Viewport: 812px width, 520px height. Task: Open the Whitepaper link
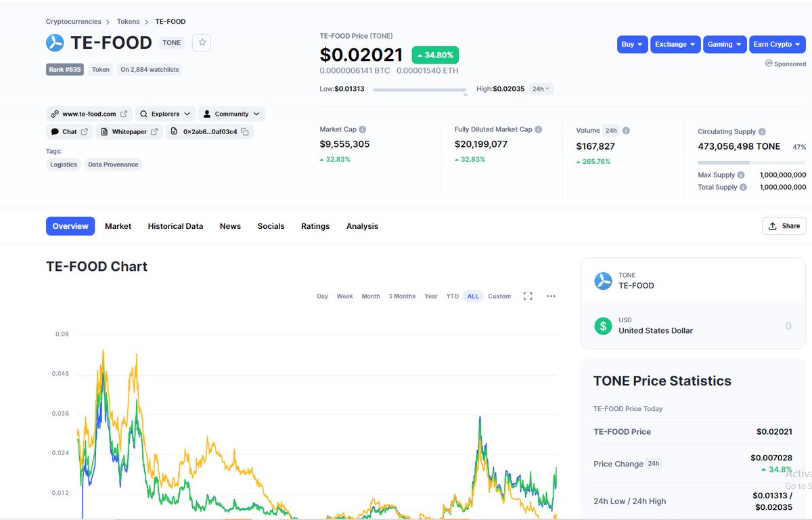pyautogui.click(x=129, y=131)
